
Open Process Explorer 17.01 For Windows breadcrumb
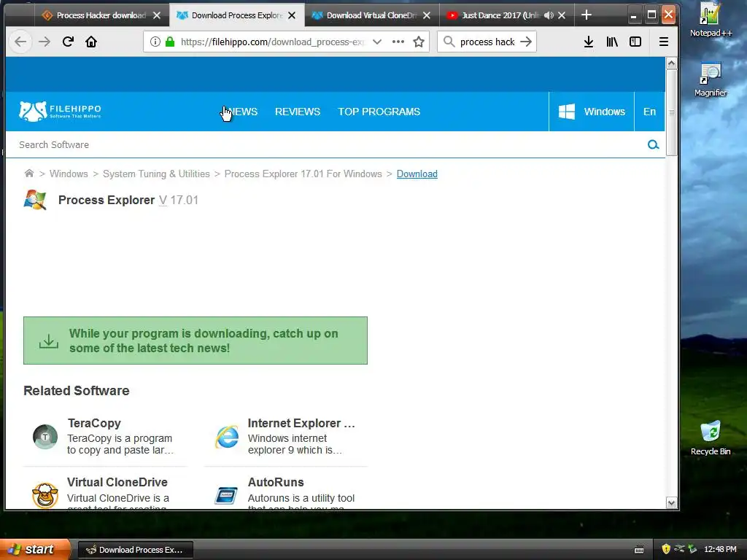(303, 174)
